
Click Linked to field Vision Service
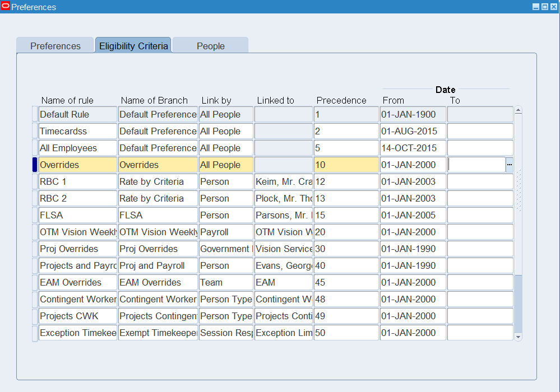pyautogui.click(x=284, y=249)
